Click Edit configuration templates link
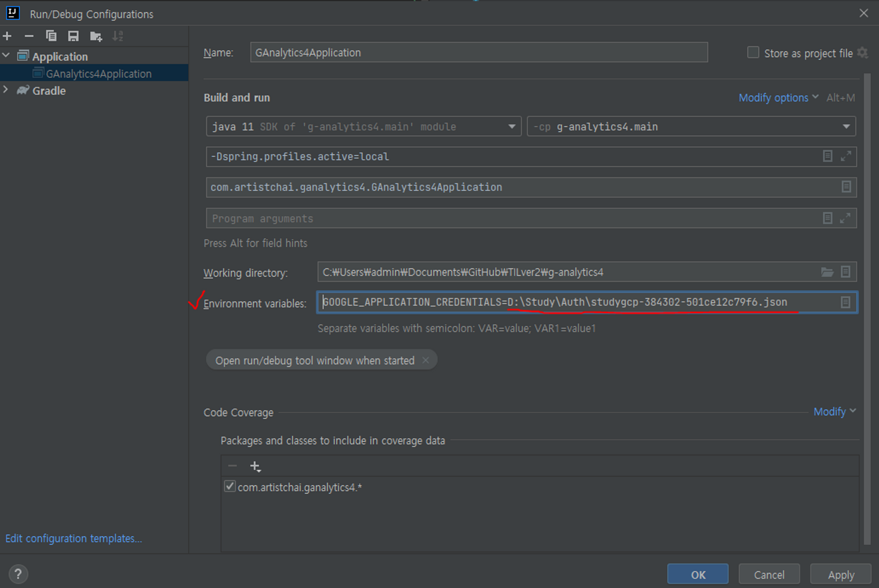Screen dimensions: 879x588 tap(73, 538)
